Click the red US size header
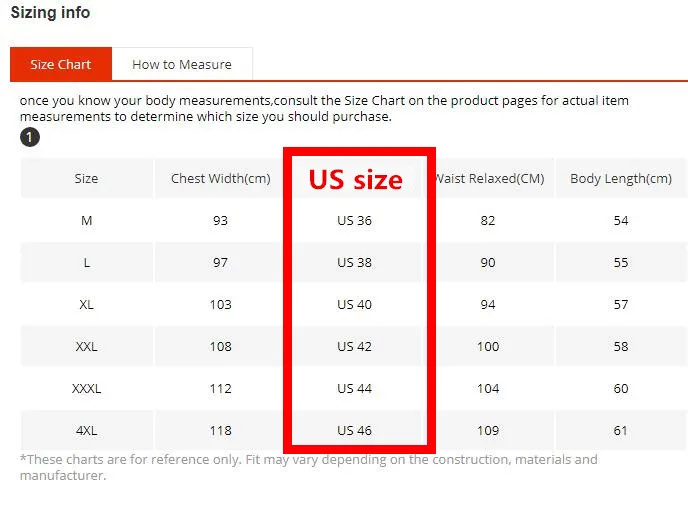 (355, 180)
